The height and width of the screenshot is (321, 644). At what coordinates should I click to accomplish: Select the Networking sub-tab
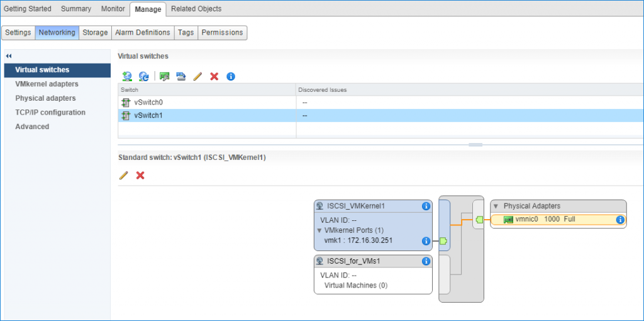pyautogui.click(x=57, y=33)
